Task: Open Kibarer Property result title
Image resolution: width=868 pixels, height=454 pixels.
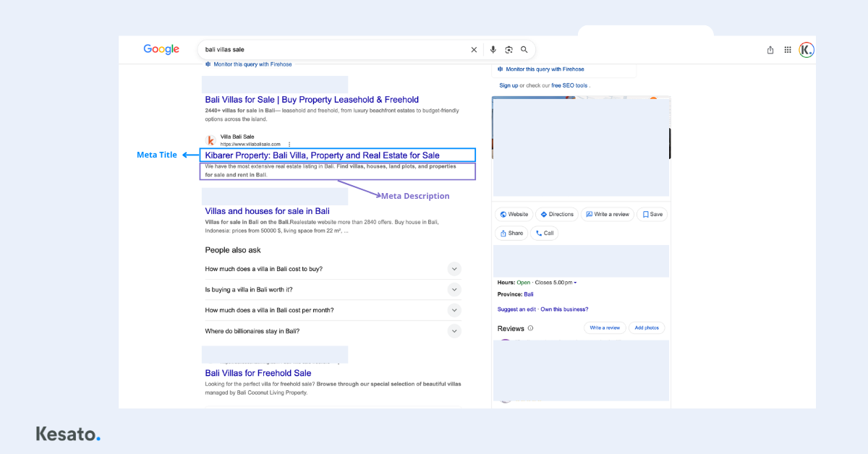Action: coord(322,155)
